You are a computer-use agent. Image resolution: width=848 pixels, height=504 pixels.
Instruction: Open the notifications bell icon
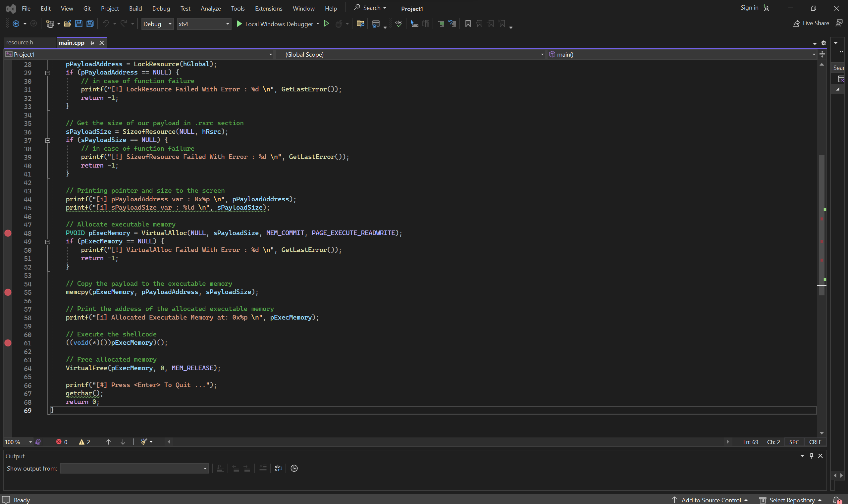(x=837, y=500)
